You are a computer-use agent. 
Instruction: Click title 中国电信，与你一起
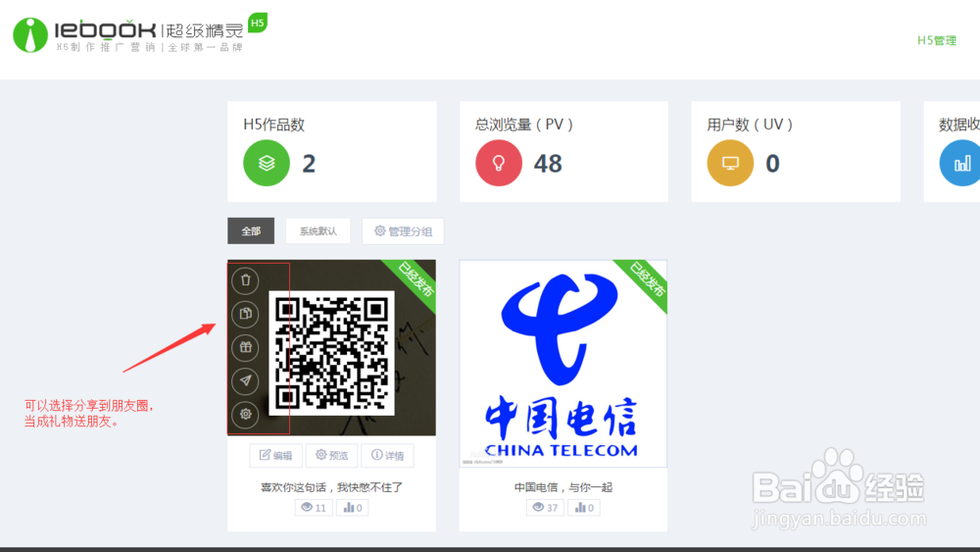pos(563,487)
